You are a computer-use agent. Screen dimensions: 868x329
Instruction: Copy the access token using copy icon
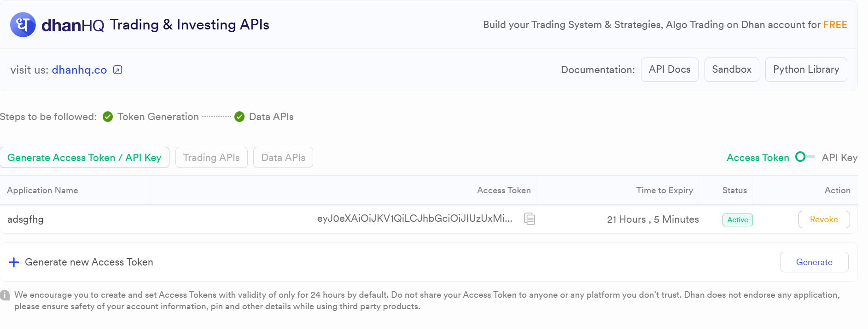[x=530, y=219]
